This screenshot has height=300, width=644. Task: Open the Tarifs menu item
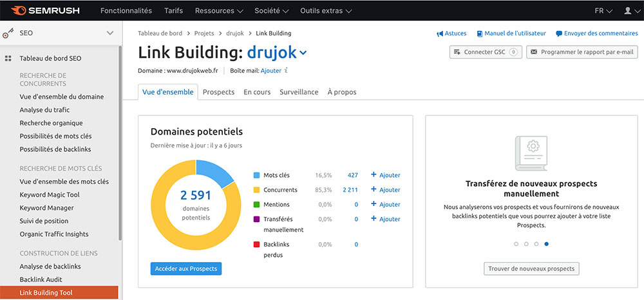[174, 11]
